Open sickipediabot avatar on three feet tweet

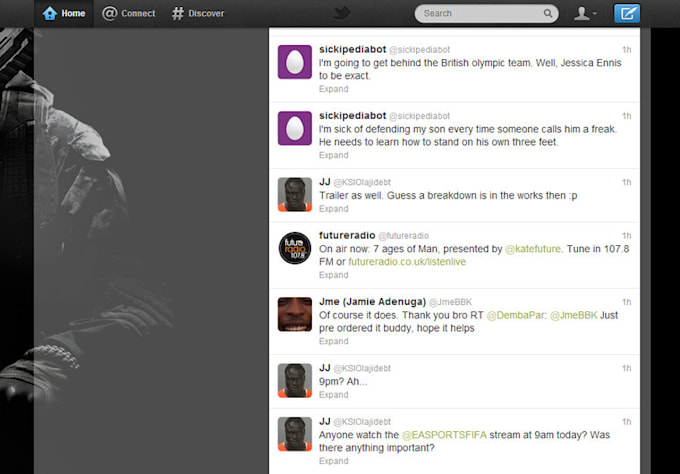pos(294,128)
